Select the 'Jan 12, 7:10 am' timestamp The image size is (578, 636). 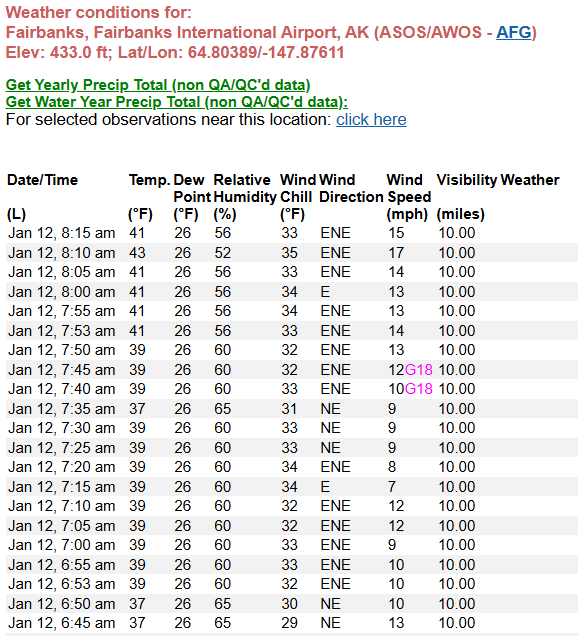coord(62,506)
